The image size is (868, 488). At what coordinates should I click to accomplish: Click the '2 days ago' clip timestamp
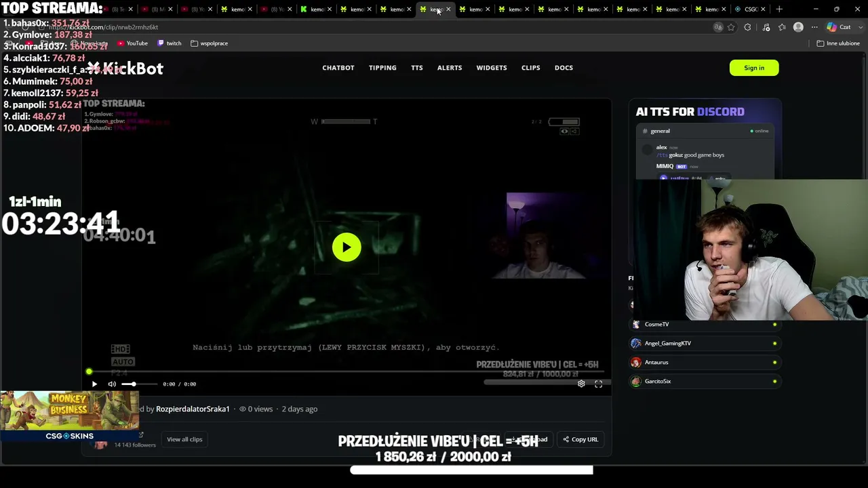click(x=300, y=409)
